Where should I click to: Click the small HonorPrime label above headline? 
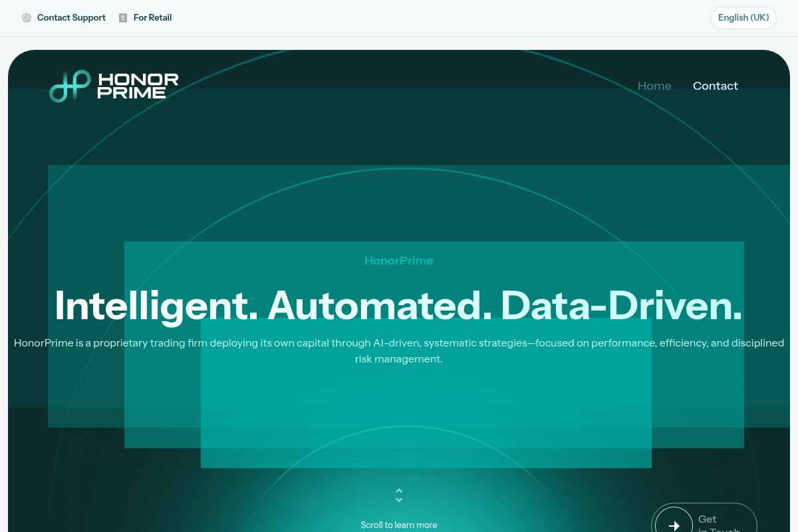coord(399,261)
